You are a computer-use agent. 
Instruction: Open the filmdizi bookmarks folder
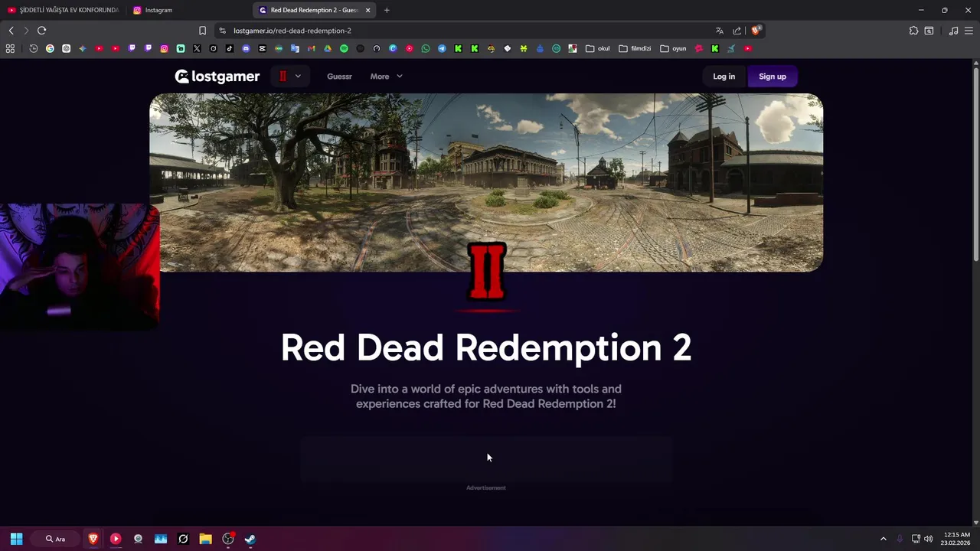point(635,48)
